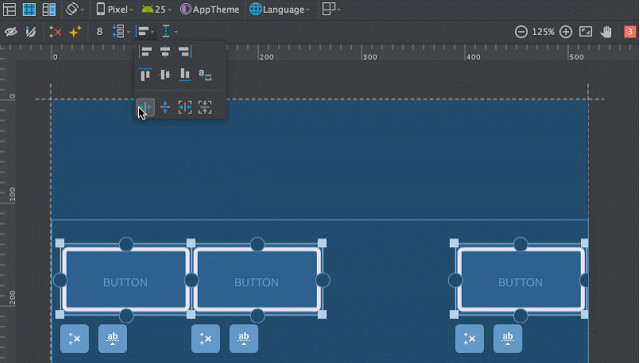640x363 pixels.
Task: Align left edges in the popup
Action: [145, 51]
